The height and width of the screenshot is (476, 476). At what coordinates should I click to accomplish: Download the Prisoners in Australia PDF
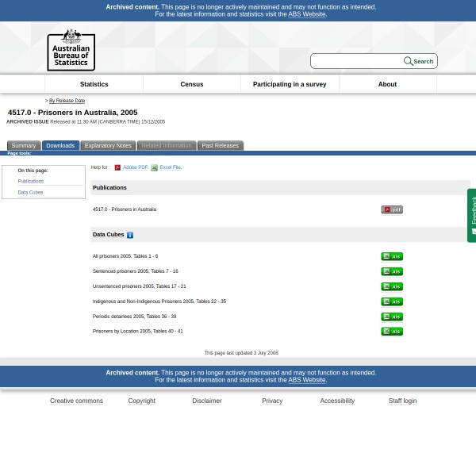tap(392, 209)
